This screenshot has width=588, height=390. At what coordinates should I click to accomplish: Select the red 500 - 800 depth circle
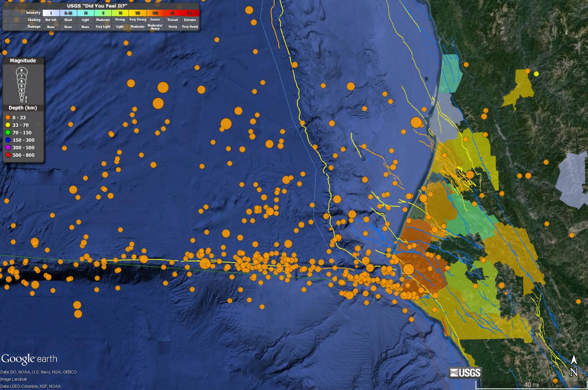7,155
